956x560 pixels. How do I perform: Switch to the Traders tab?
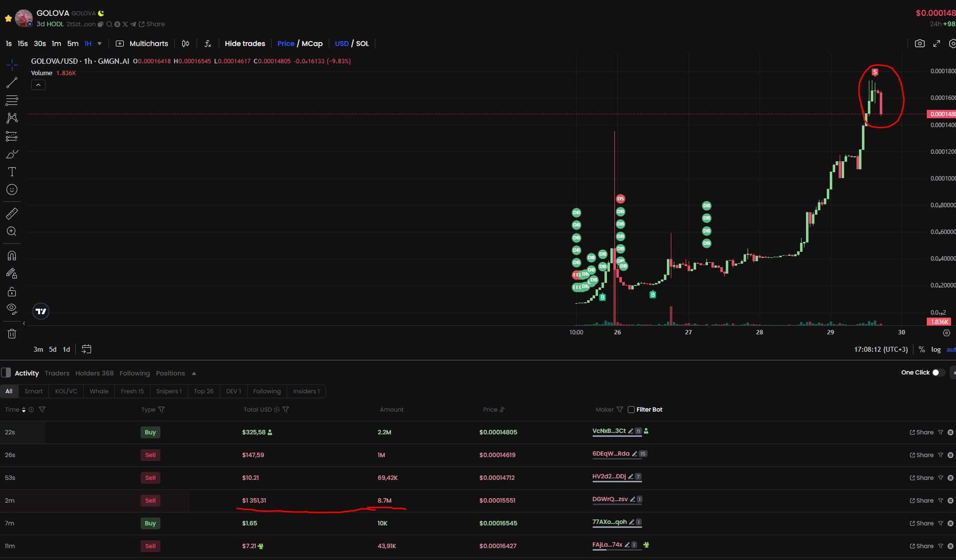pos(57,373)
